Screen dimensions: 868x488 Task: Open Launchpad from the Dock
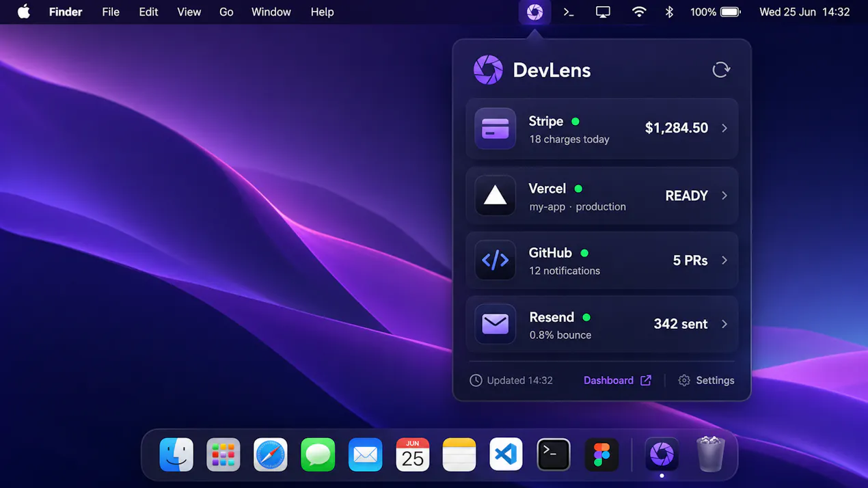(x=223, y=455)
